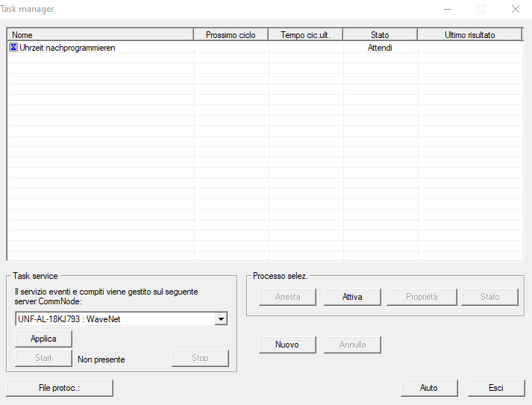Activate the selected task with Attiva
Image resolution: width=532 pixels, height=405 pixels.
[x=352, y=297]
